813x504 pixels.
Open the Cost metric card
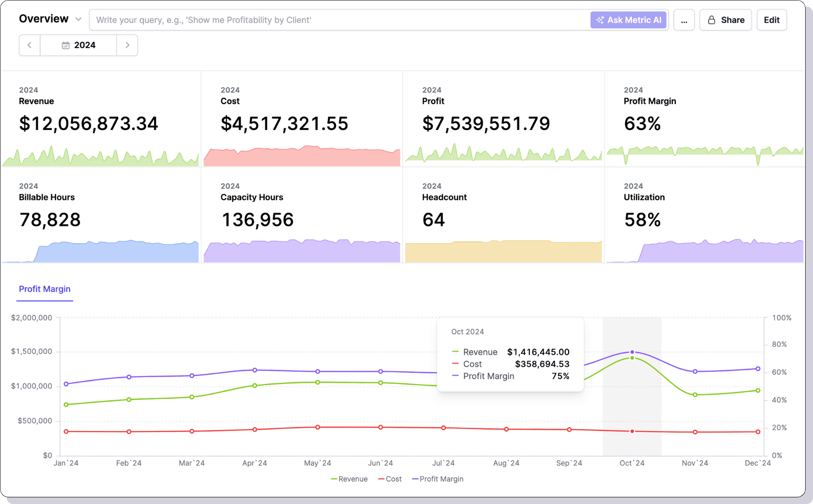[x=302, y=119]
